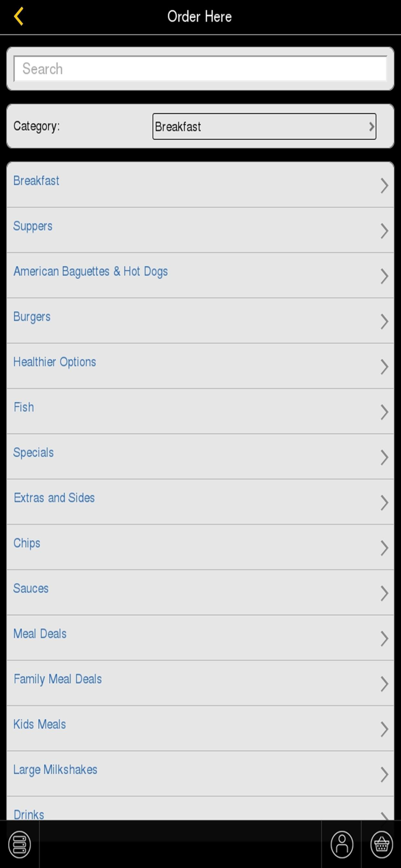
Task: Open Large Milkshakes category
Action: coord(56,770)
